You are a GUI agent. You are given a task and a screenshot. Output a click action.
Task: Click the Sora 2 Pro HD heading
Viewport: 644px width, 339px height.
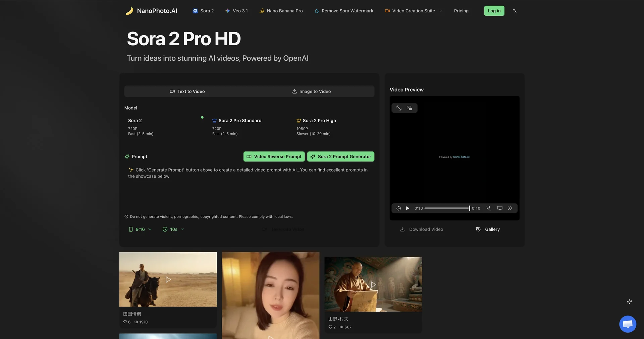click(x=184, y=39)
